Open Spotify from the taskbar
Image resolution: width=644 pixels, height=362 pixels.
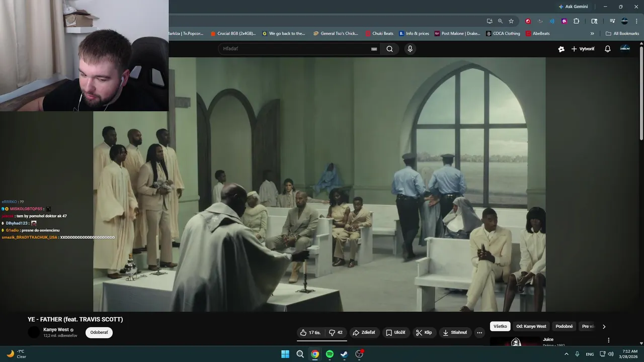click(x=330, y=354)
